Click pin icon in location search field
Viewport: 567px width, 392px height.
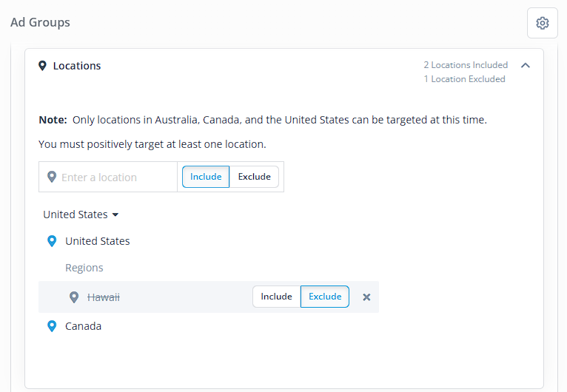point(52,177)
